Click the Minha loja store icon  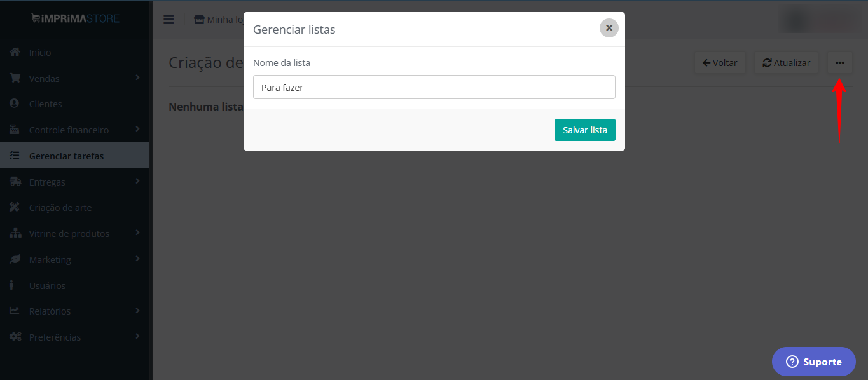(x=200, y=20)
